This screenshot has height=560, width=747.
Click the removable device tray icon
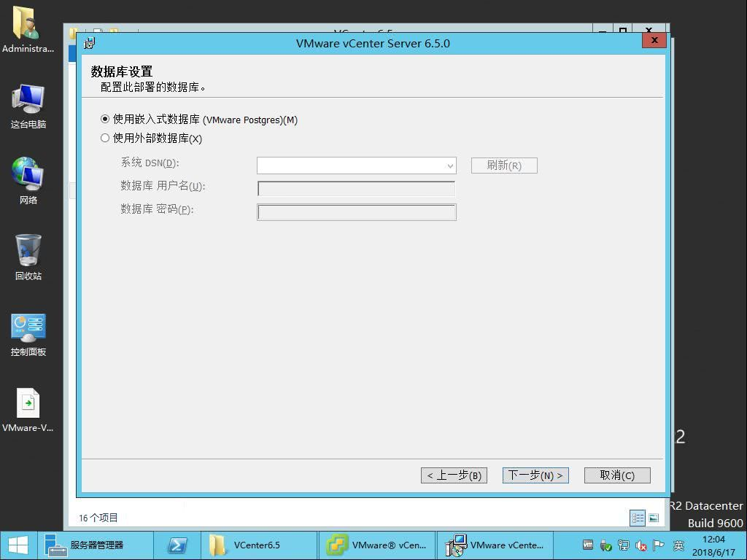click(x=605, y=545)
